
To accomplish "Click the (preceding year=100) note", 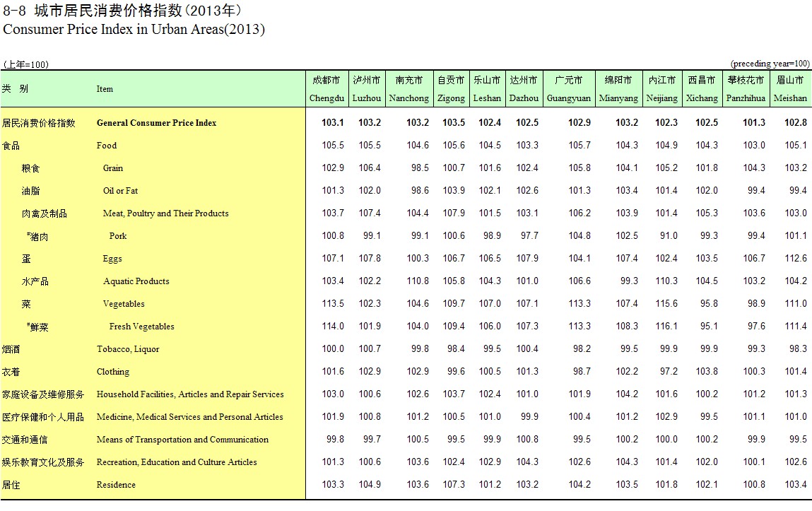I will tap(770, 64).
